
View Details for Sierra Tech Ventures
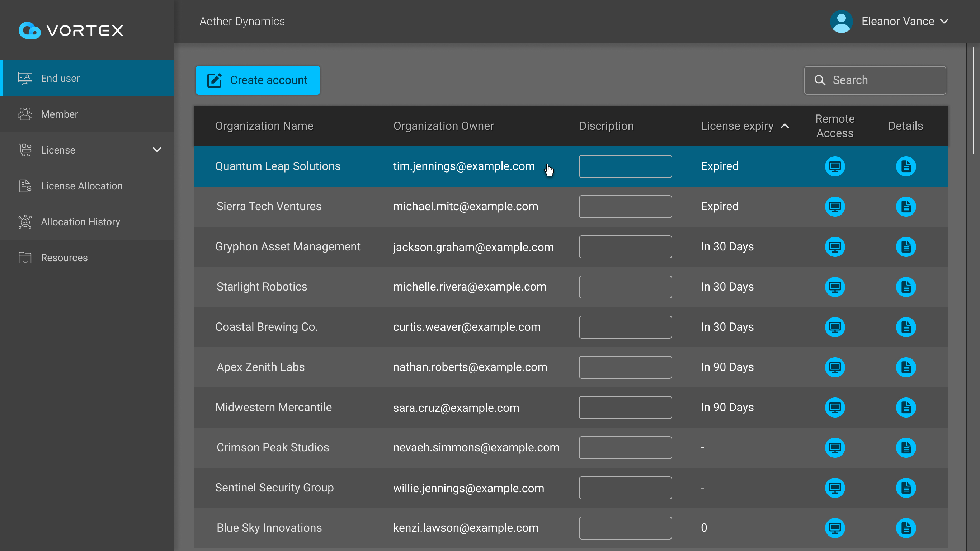click(x=906, y=206)
